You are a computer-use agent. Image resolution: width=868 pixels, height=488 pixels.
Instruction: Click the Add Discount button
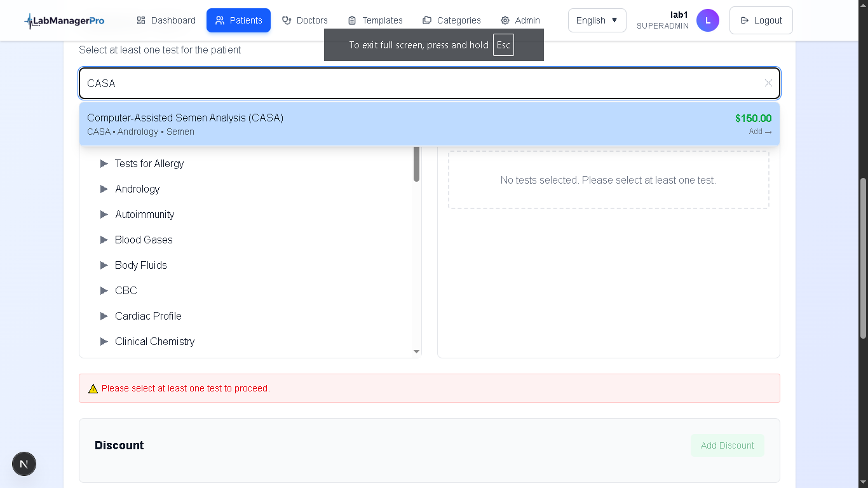click(727, 445)
